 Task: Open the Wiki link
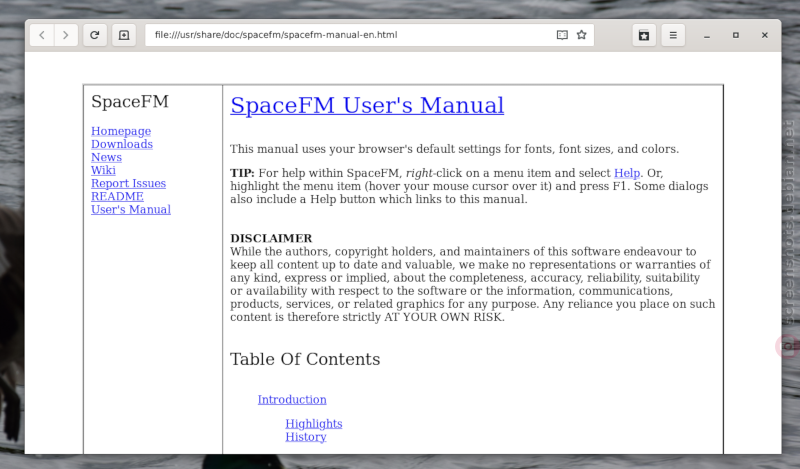103,170
